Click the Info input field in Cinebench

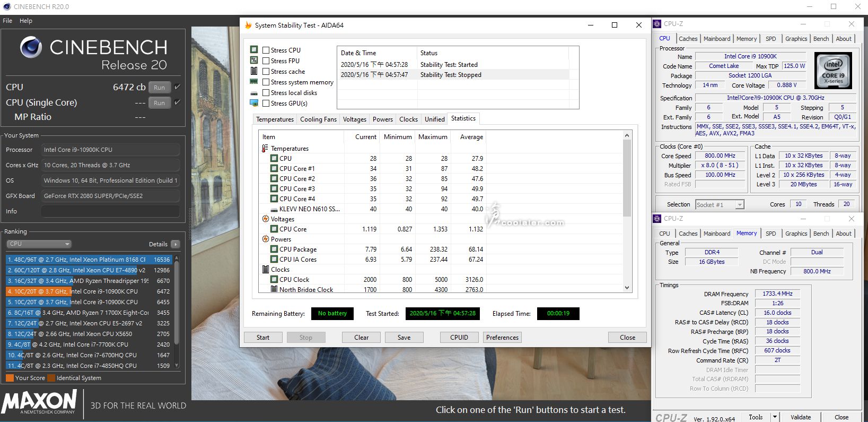[110, 211]
